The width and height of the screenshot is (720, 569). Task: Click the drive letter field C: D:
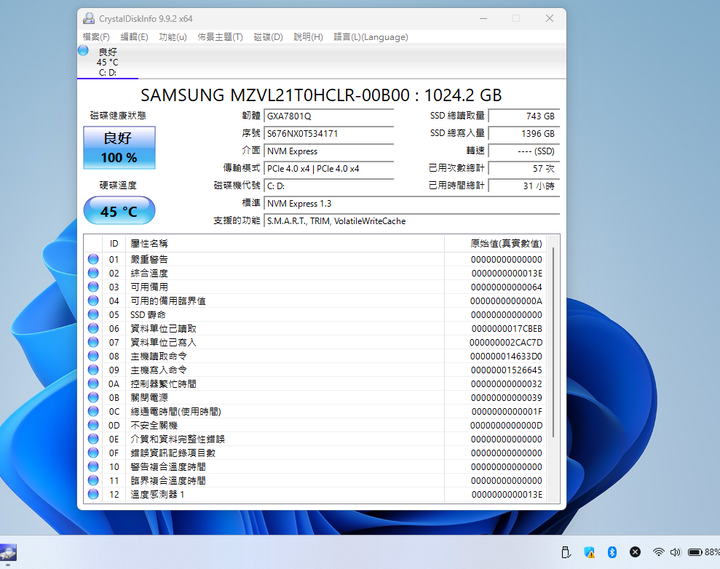(329, 186)
